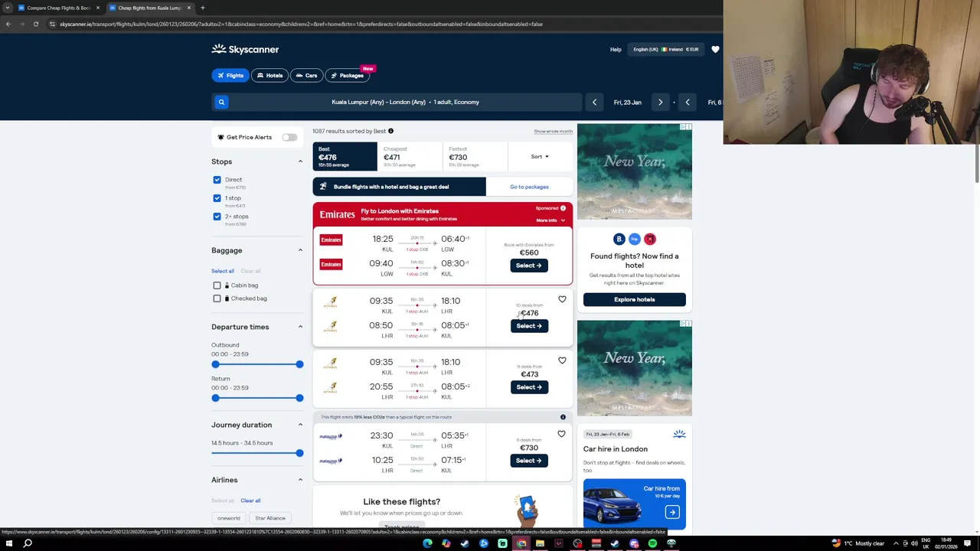Click Airlines Clear all link
980x551 pixels.
(x=250, y=500)
